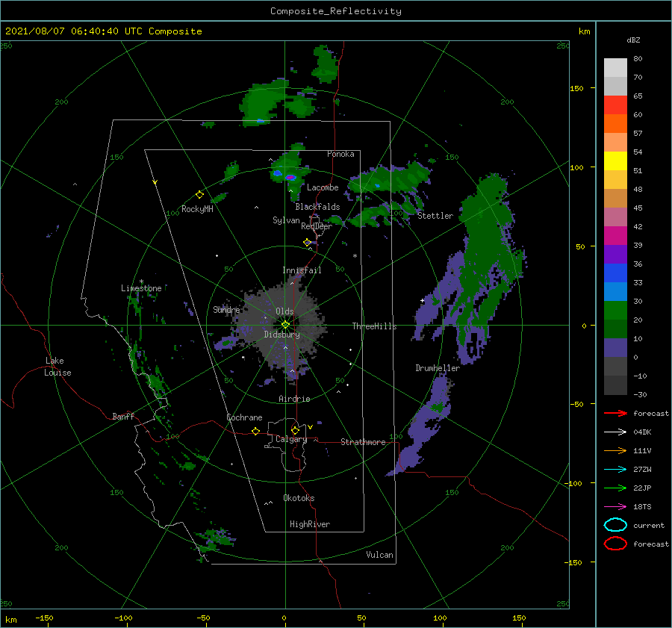Click the Sylvan label
This screenshot has width=672, height=628.
coord(286,220)
